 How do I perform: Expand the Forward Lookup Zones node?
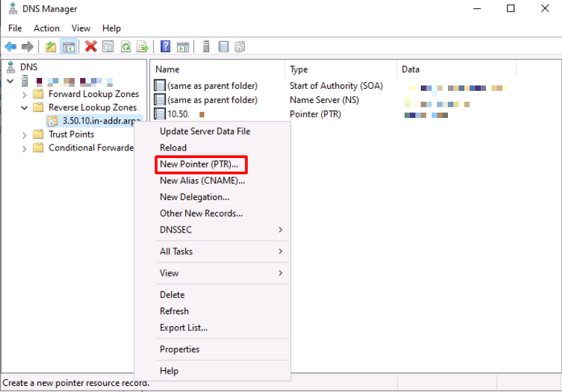(25, 94)
